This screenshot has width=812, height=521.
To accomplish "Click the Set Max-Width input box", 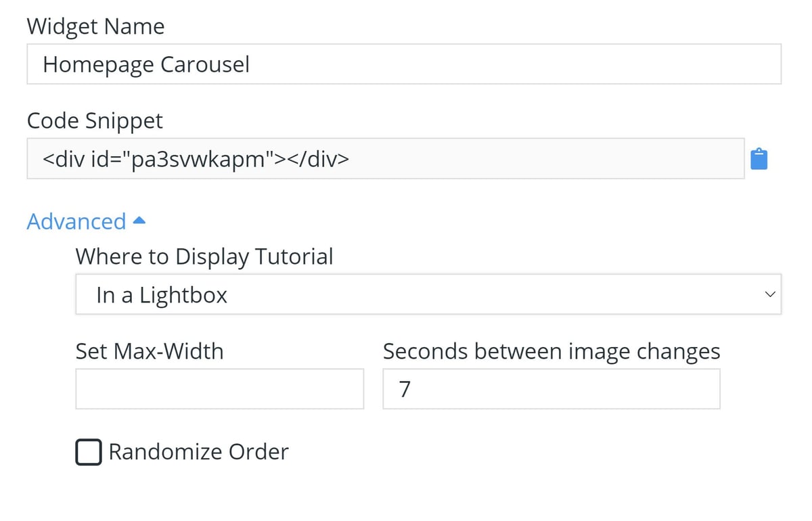I will coord(219,388).
